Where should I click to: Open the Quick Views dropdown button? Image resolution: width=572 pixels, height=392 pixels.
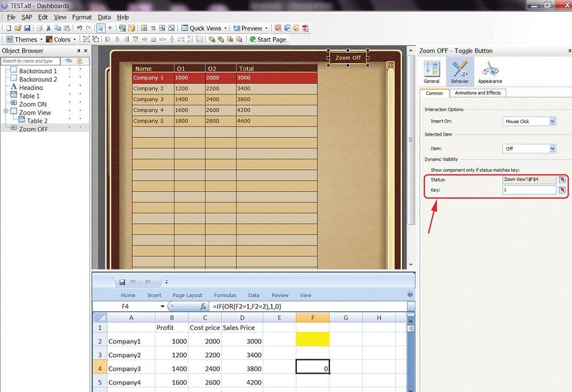pyautogui.click(x=204, y=28)
